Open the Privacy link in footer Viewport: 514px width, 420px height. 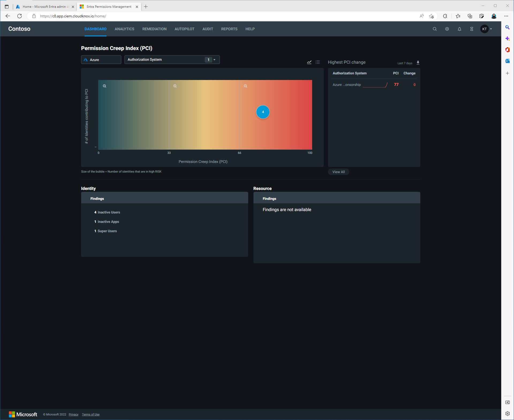pos(73,414)
